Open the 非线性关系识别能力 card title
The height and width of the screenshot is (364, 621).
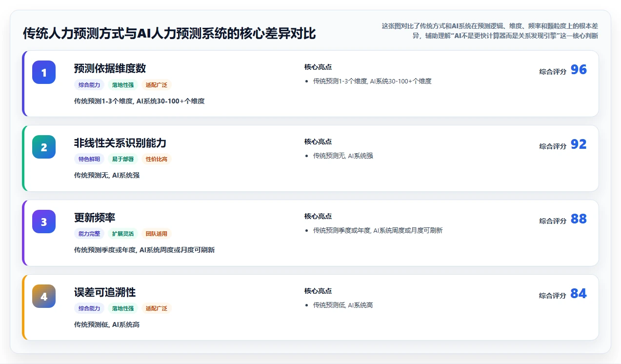(120, 143)
